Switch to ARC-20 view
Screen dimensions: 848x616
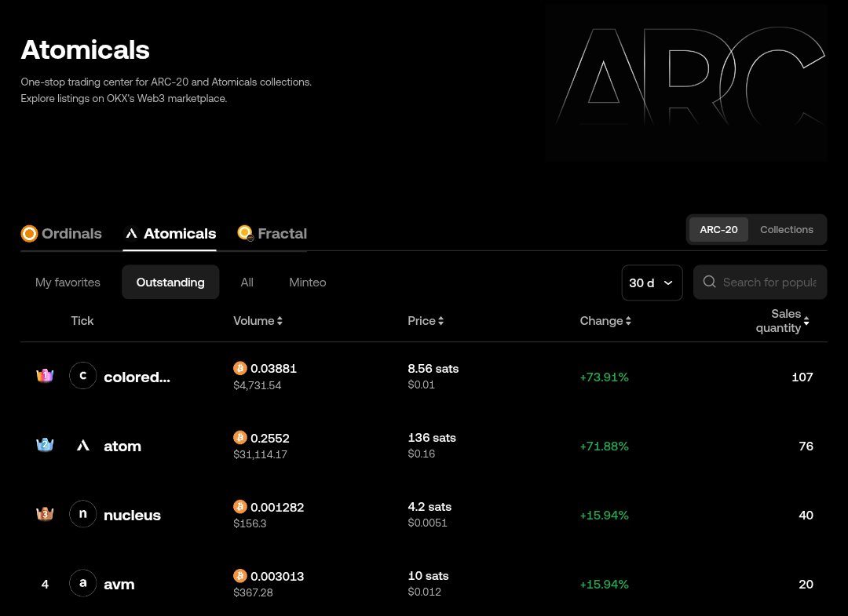coord(718,229)
